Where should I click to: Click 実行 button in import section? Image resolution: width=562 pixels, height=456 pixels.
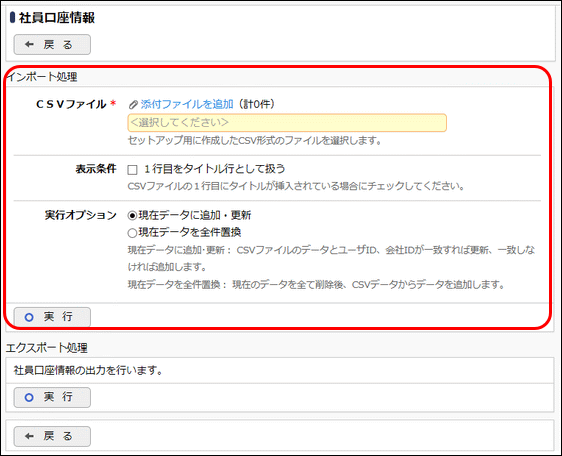tap(52, 317)
